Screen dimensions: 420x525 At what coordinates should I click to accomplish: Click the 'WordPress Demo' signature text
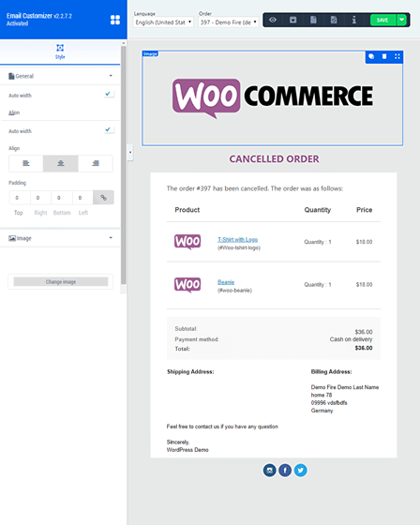(187, 450)
